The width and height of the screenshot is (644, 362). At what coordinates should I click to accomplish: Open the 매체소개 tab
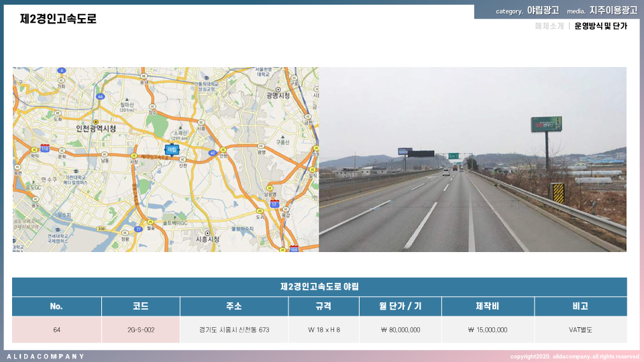(x=549, y=26)
